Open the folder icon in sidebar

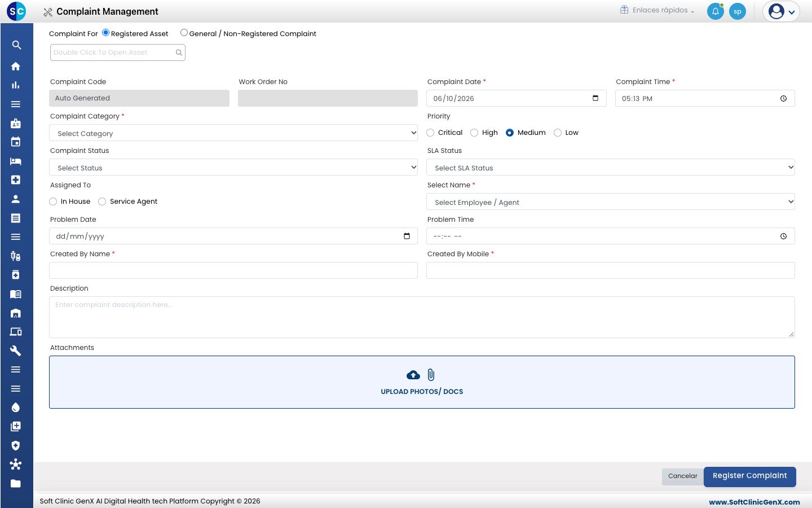tap(16, 483)
